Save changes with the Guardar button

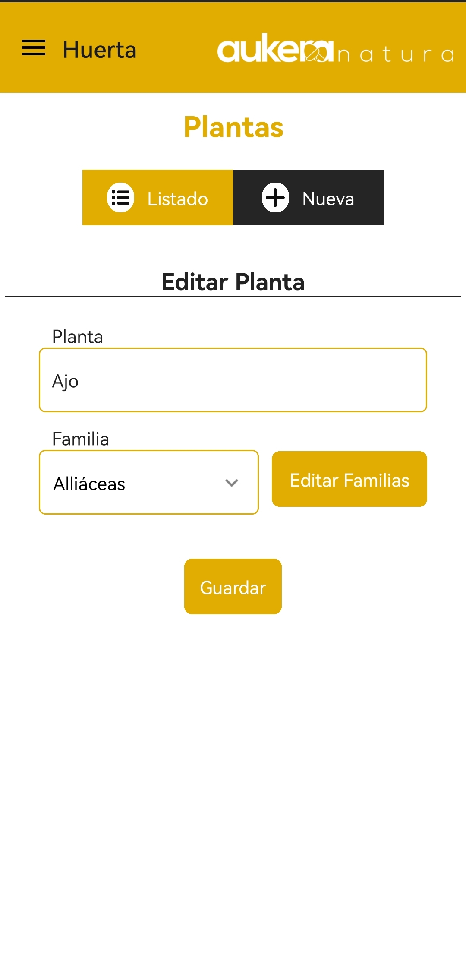[233, 587]
